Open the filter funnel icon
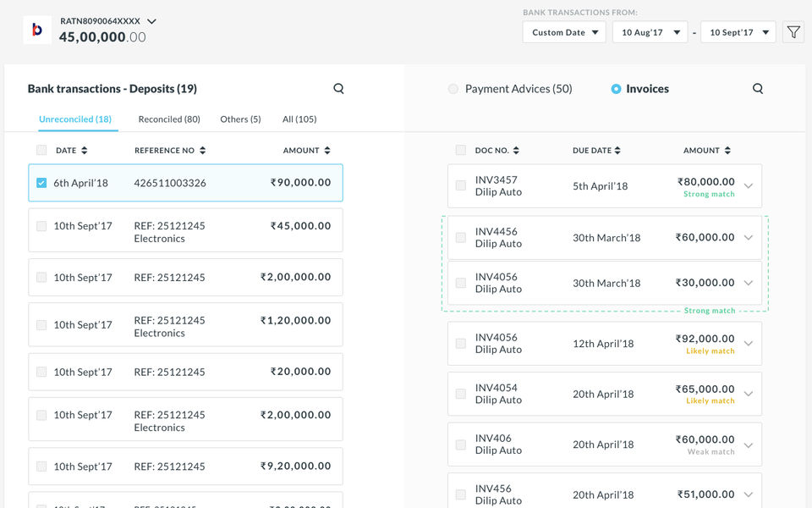Viewport: 812px width, 508px height. [x=793, y=32]
